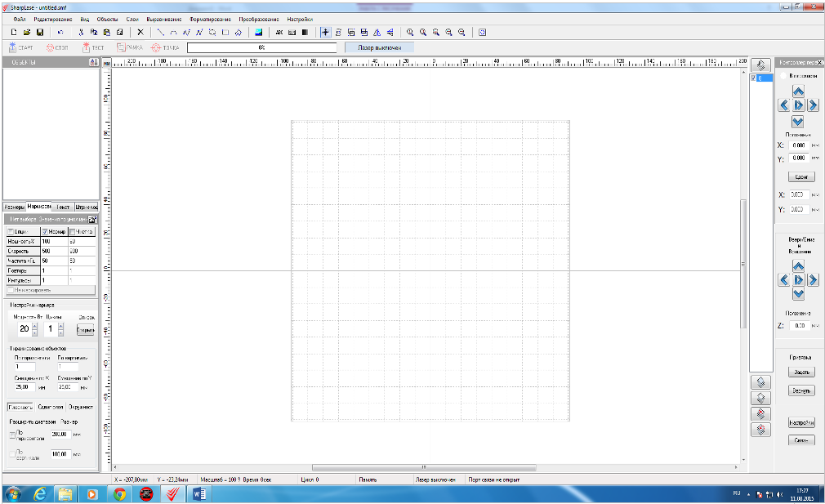The width and height of the screenshot is (825, 504).
Task: Open the Объекты menu
Action: [107, 18]
